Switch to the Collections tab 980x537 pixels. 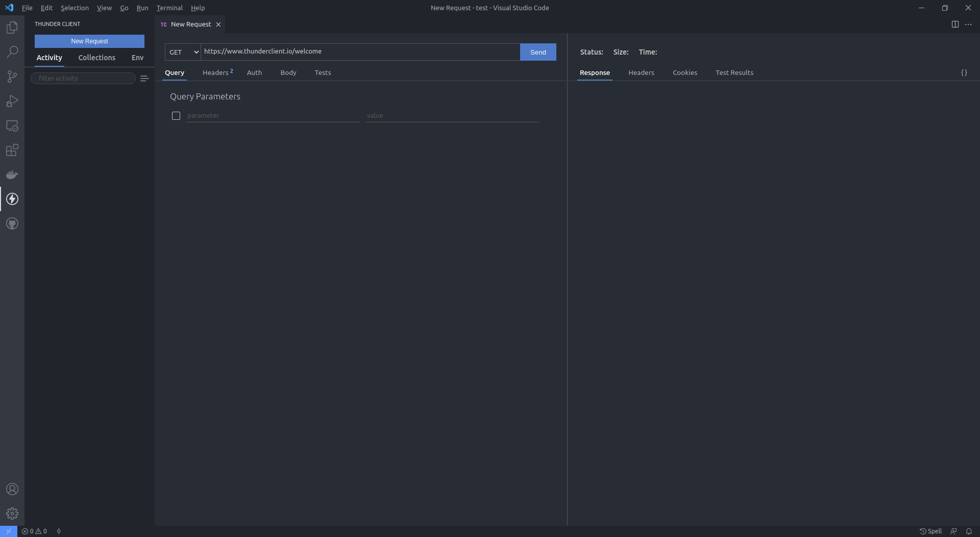click(x=96, y=58)
